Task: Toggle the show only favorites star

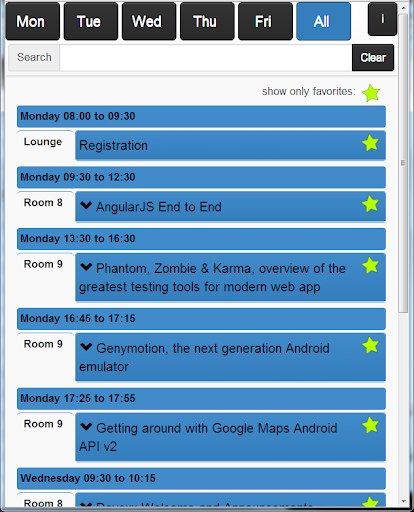Action: click(371, 93)
